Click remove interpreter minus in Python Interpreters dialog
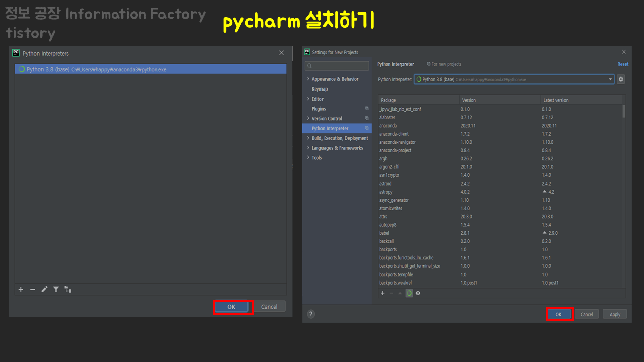Image resolution: width=644 pixels, height=362 pixels. pos(33,289)
